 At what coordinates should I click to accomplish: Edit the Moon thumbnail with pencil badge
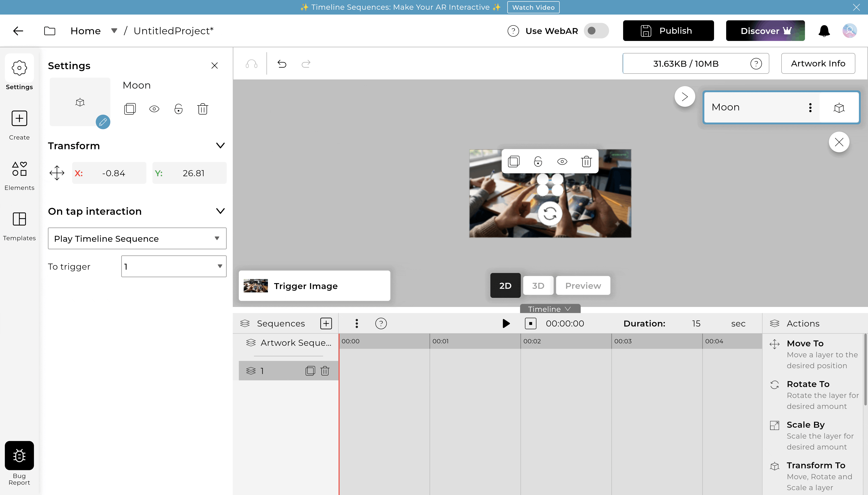(103, 122)
